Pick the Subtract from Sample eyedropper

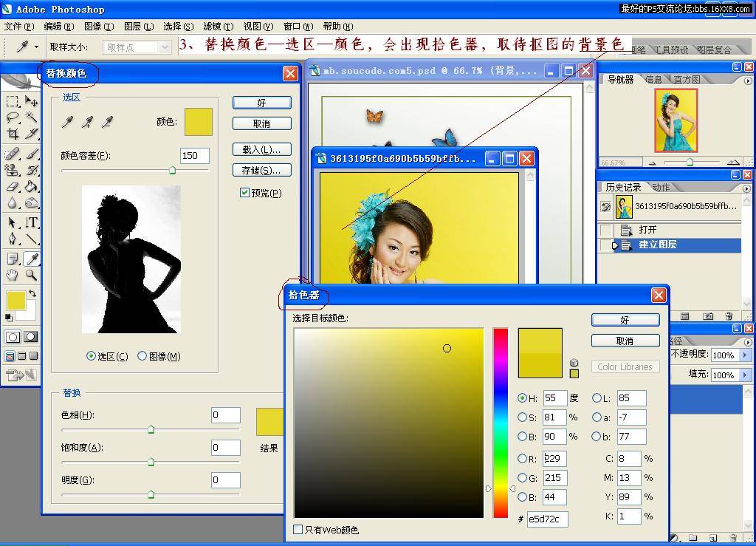[107, 122]
